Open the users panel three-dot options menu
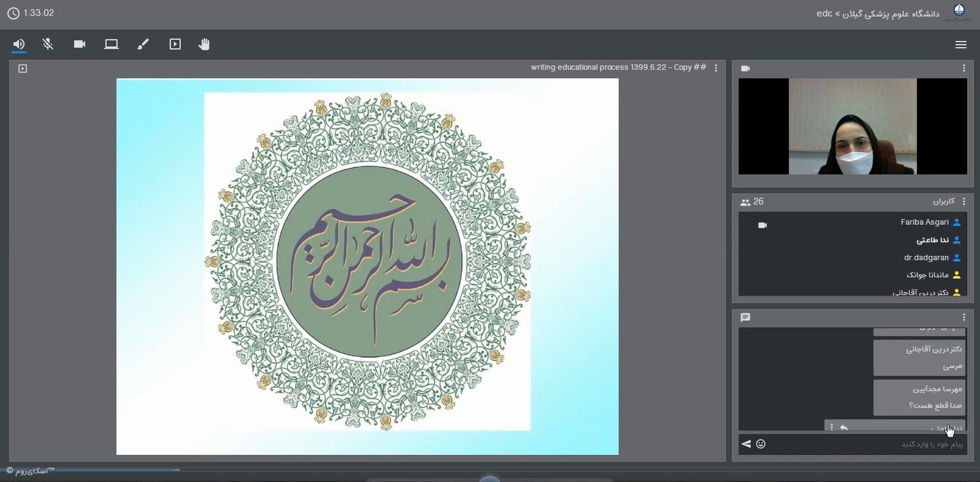980x482 pixels. tap(964, 202)
